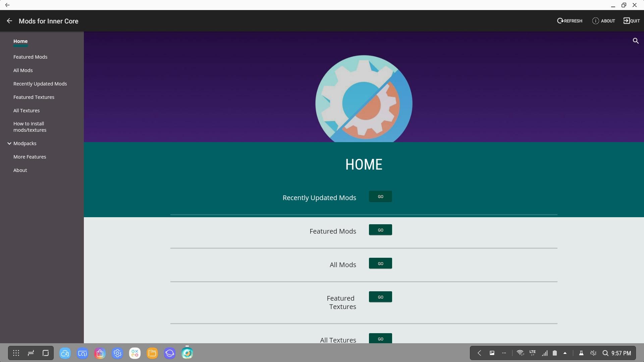Click GO button for Recently Updated Mods
Viewport: 644px width, 362px height.
click(380, 196)
